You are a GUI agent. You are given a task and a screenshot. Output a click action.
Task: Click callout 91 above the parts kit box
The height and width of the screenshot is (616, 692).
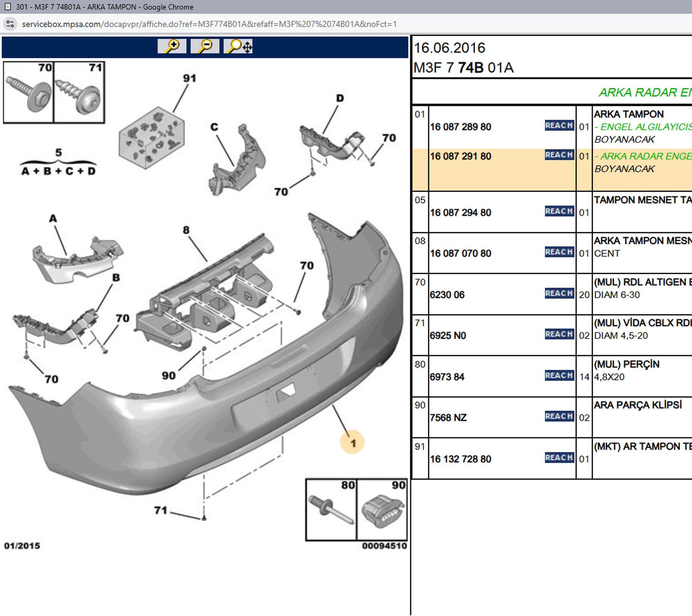point(190,78)
